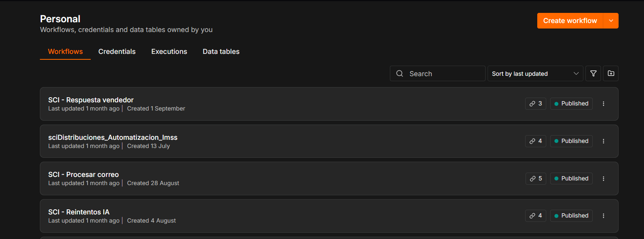Click Published status of SCI - Procesar correo
The image size is (644, 239).
click(x=571, y=178)
